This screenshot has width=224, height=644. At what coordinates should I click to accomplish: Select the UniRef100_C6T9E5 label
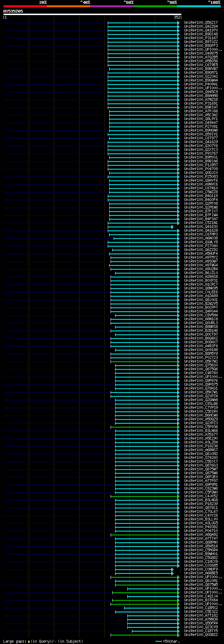click(x=201, y=65)
